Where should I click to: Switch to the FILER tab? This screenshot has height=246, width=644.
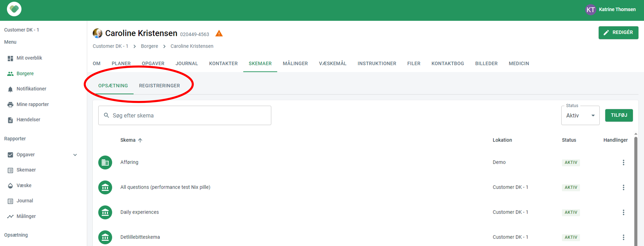pos(413,64)
